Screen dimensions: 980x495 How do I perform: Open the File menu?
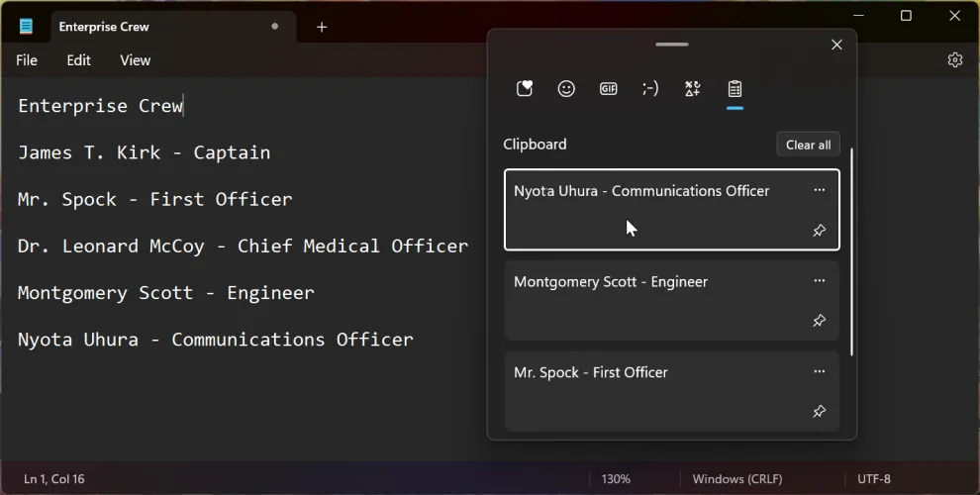click(27, 60)
